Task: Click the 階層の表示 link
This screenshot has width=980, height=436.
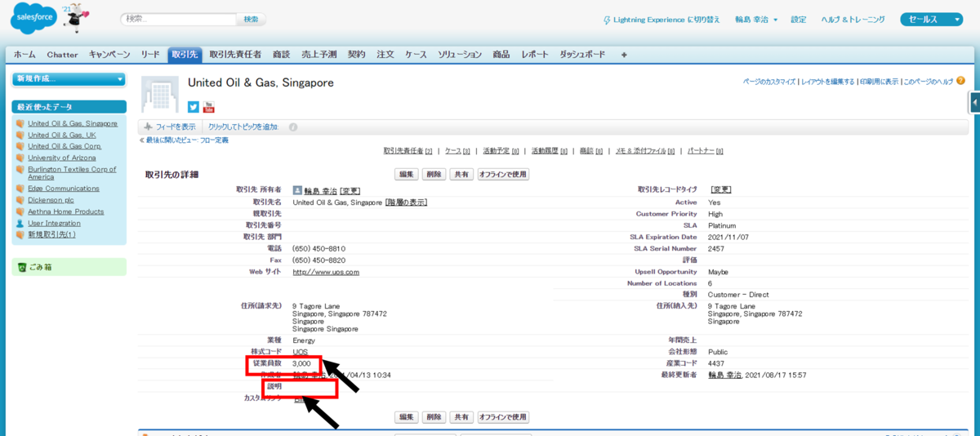Action: (406, 202)
